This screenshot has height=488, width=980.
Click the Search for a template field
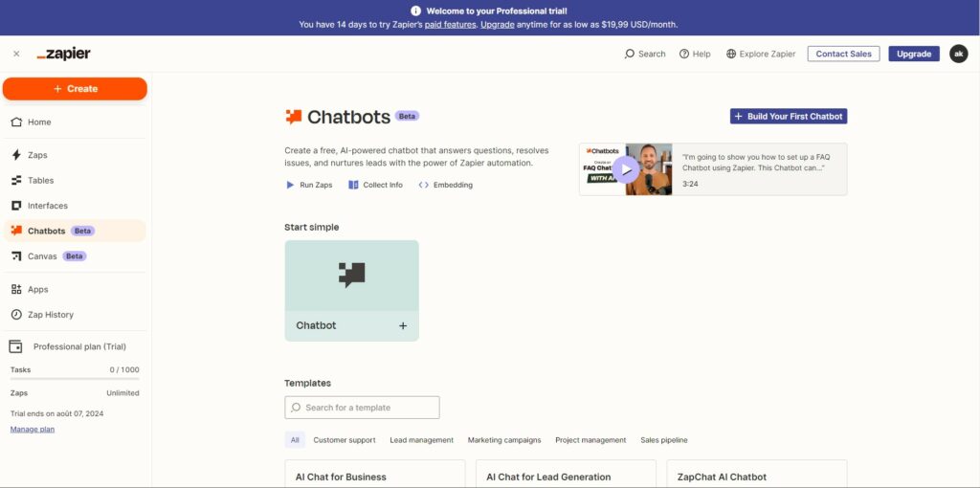pyautogui.click(x=362, y=408)
